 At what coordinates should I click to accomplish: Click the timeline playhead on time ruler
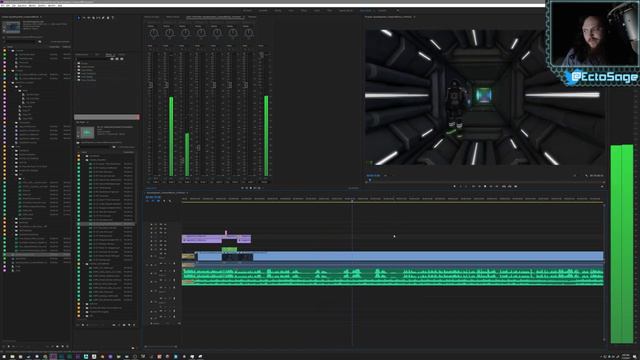352,200
